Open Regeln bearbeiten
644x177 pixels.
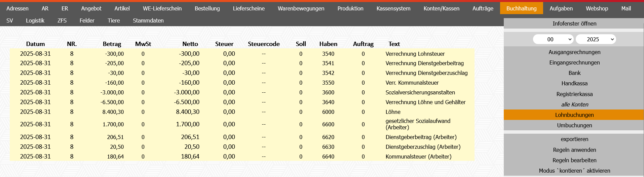click(574, 160)
